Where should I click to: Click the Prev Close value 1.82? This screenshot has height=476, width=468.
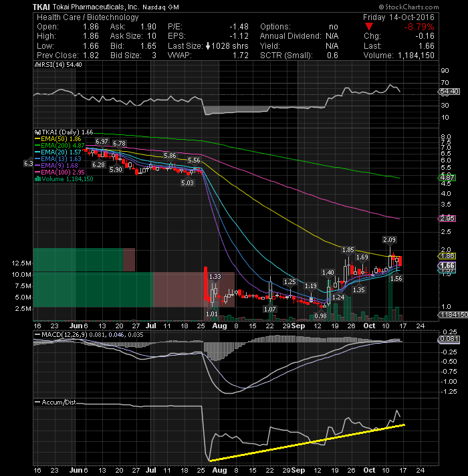[x=91, y=55]
